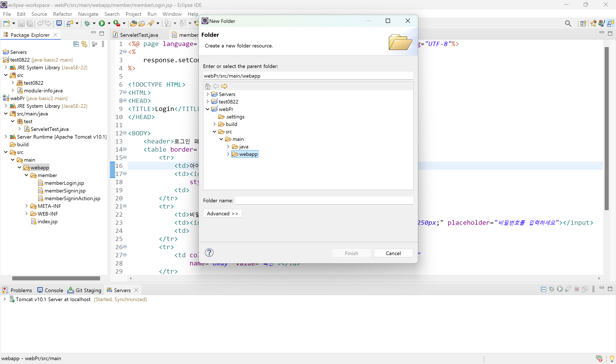Click the Open Perspective icon

[x=583, y=23]
